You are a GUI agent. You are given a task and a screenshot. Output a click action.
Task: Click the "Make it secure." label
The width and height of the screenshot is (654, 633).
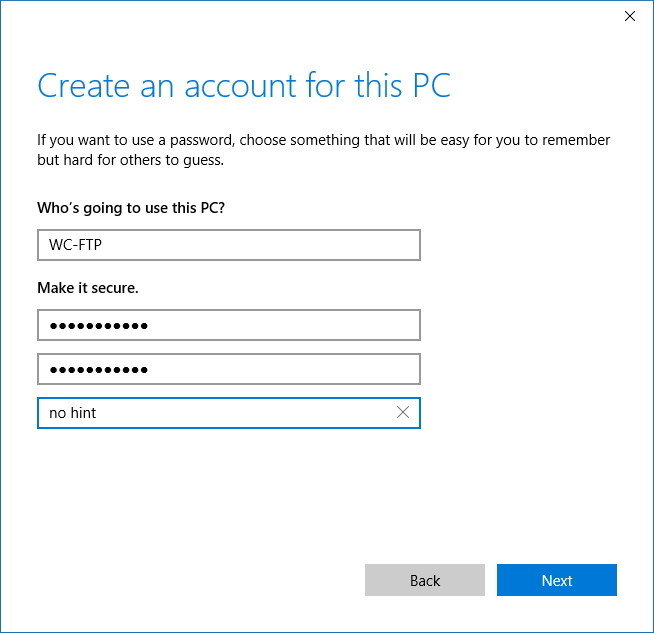tap(88, 288)
